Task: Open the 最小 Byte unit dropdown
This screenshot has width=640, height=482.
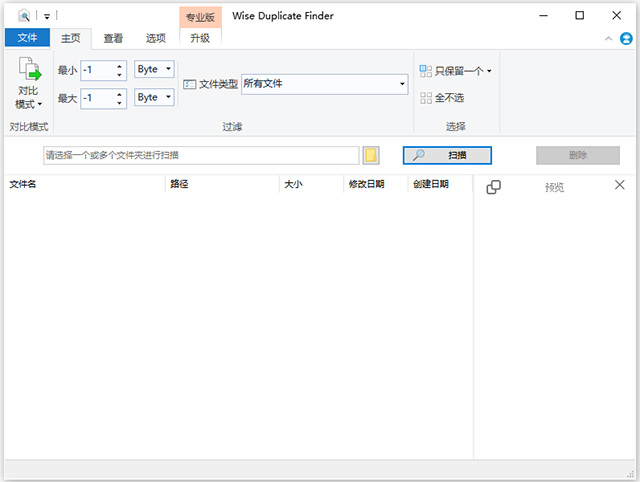Action: [154, 69]
